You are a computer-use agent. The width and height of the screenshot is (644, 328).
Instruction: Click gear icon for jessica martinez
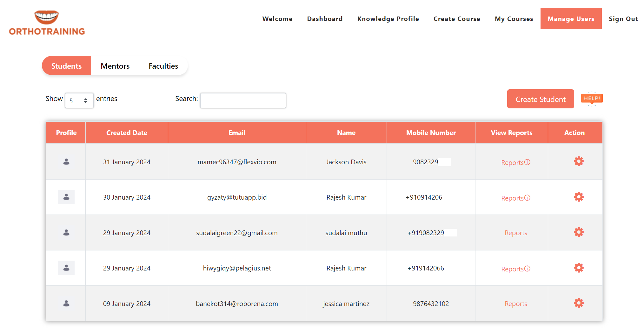pyautogui.click(x=578, y=303)
